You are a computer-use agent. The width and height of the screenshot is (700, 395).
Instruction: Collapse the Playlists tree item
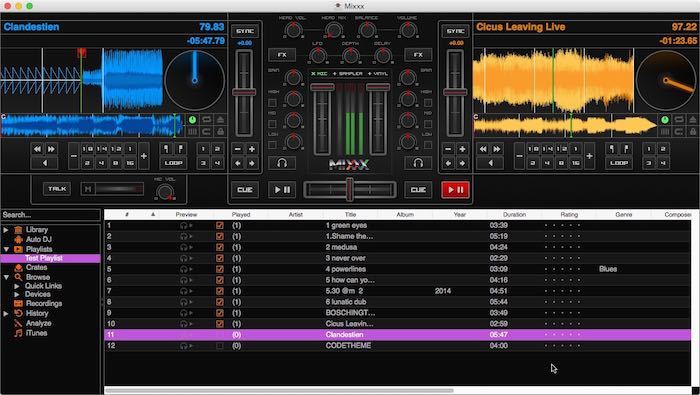(6, 249)
